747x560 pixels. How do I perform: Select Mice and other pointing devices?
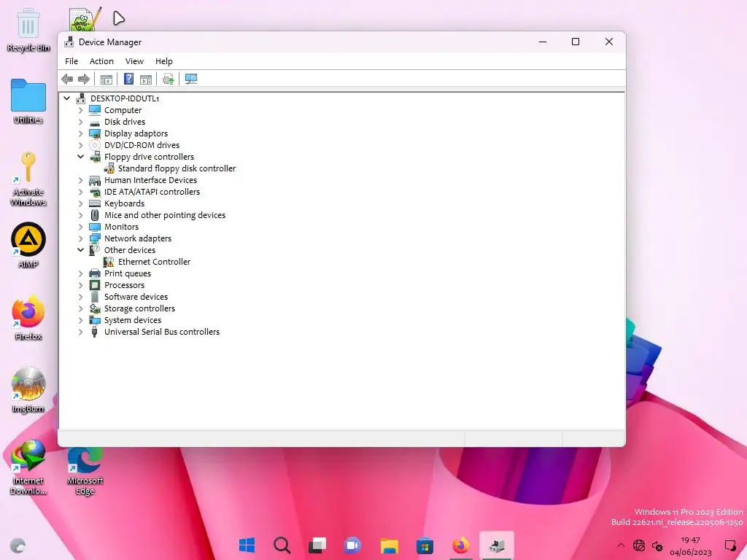[x=165, y=215]
